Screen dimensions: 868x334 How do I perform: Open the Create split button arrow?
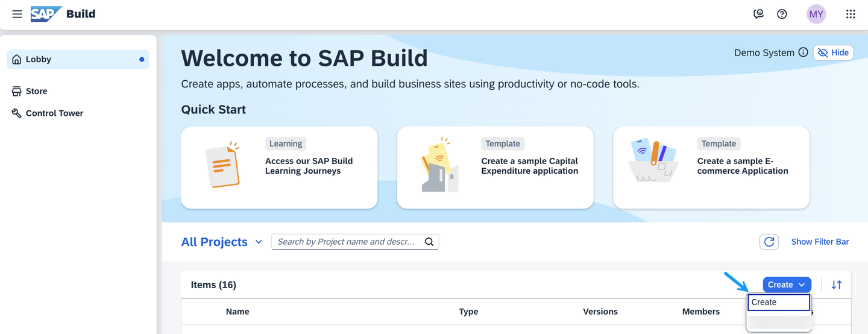802,285
